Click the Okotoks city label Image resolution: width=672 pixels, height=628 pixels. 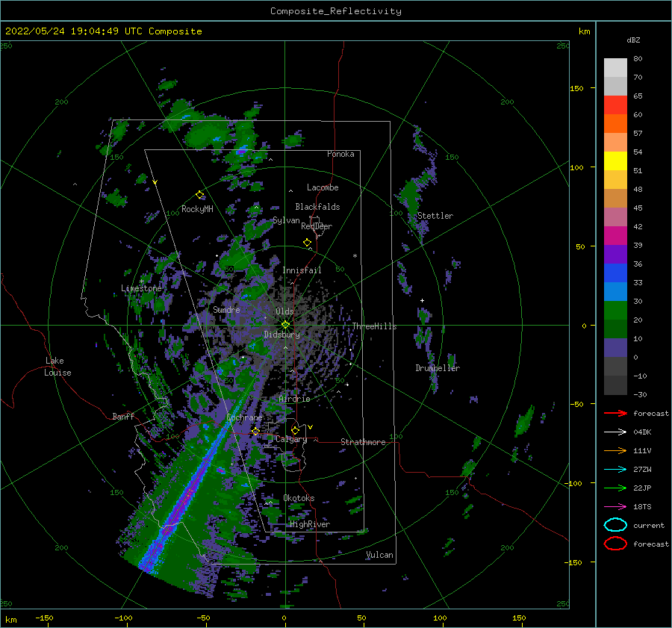tap(299, 497)
